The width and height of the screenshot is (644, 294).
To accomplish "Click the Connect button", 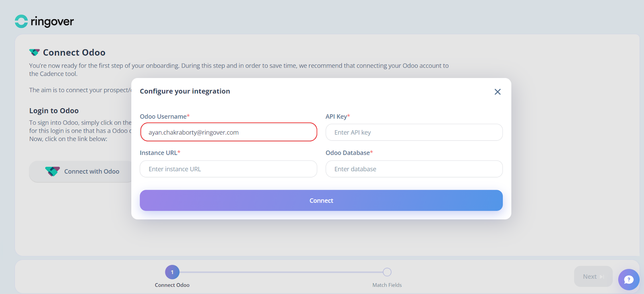I will coord(321,200).
